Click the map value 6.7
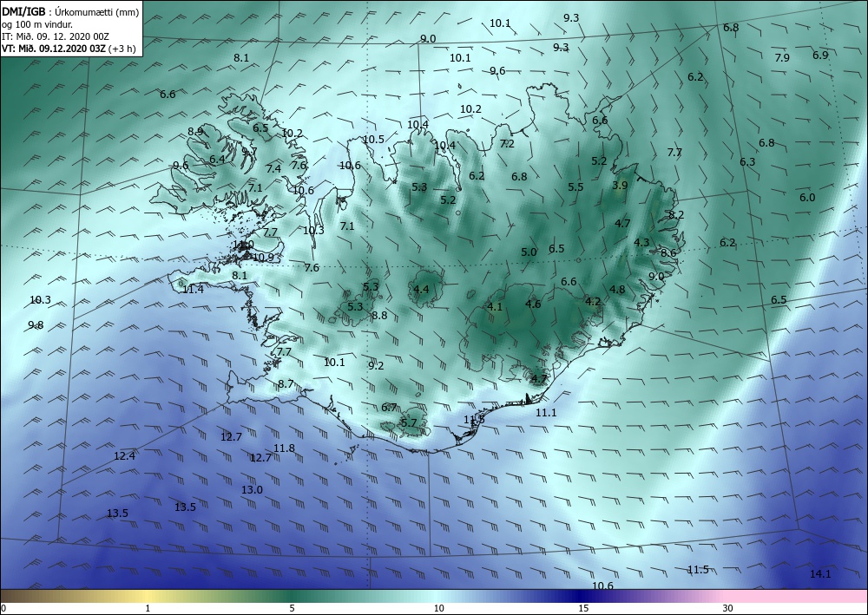The height and width of the screenshot is (615, 868). (x=389, y=408)
